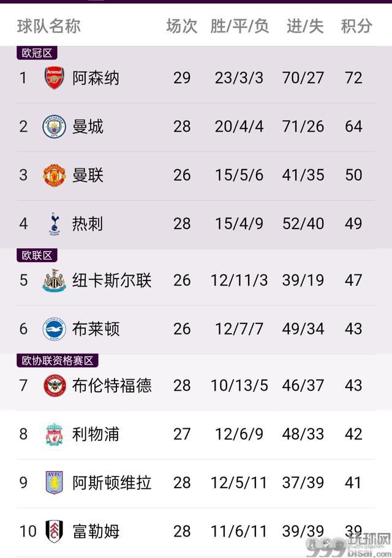Click the Manchester United crest
The width and height of the screenshot is (392, 558).
coord(54,175)
